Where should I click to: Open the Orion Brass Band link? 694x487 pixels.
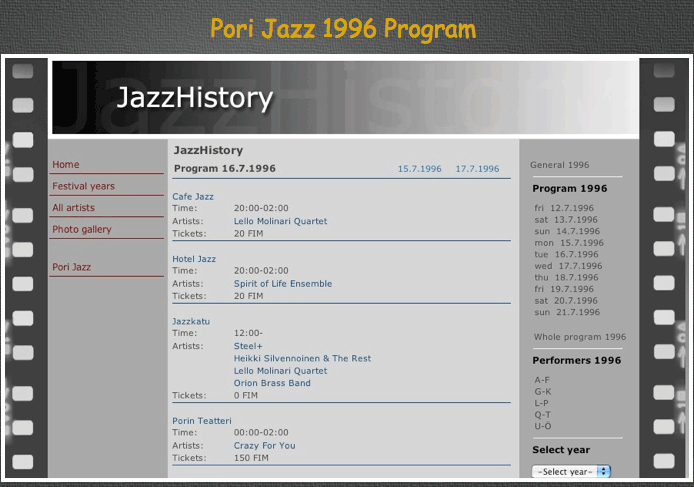272,383
